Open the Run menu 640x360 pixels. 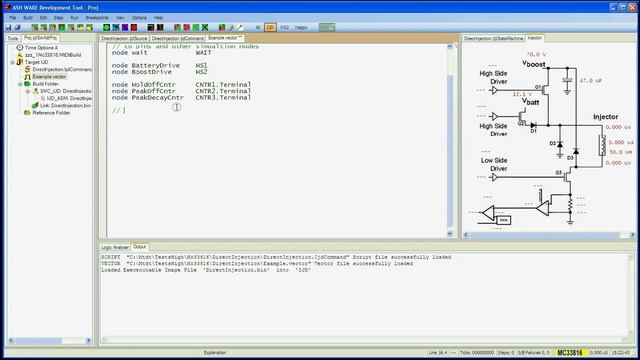(x=74, y=18)
